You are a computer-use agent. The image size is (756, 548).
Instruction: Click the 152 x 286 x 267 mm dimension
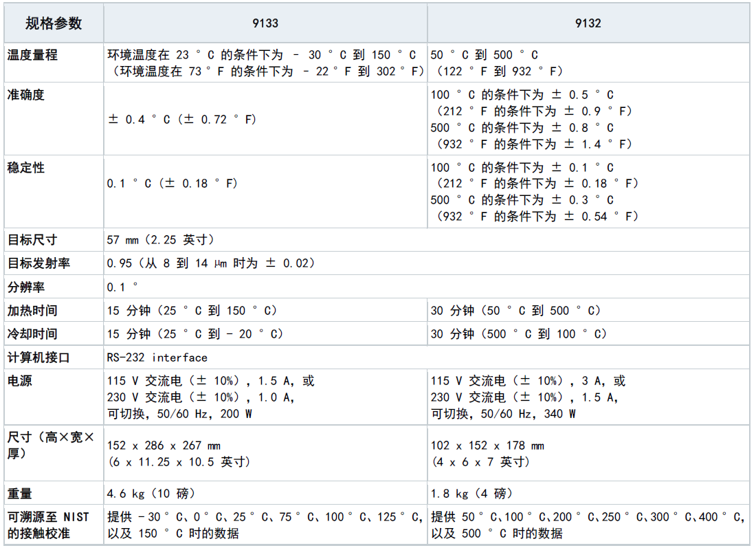[x=164, y=446]
